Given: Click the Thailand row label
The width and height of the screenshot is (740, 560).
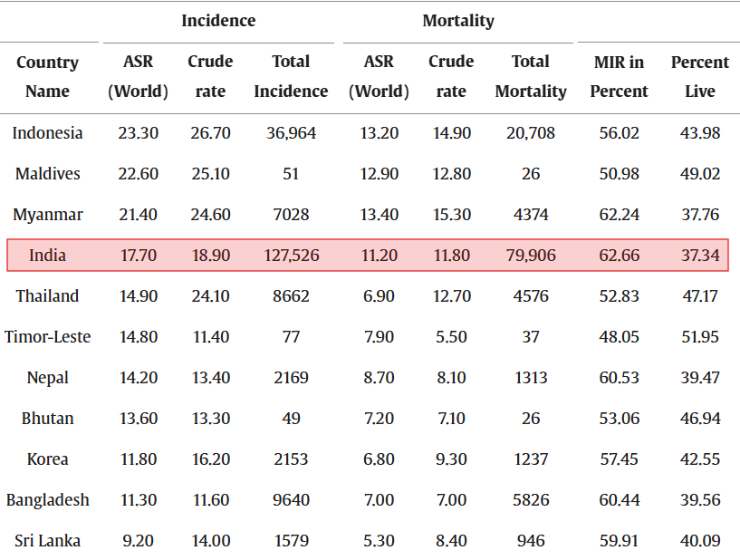Looking at the screenshot, I should (47, 296).
